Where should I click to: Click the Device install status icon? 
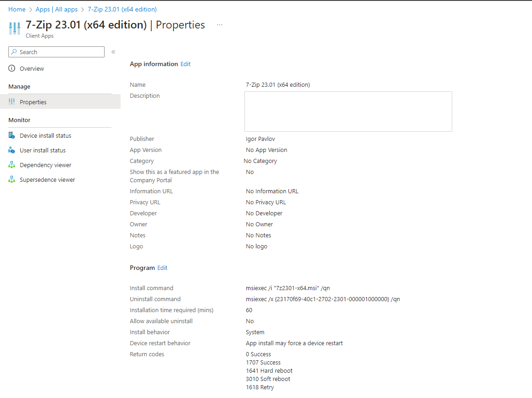pos(12,135)
